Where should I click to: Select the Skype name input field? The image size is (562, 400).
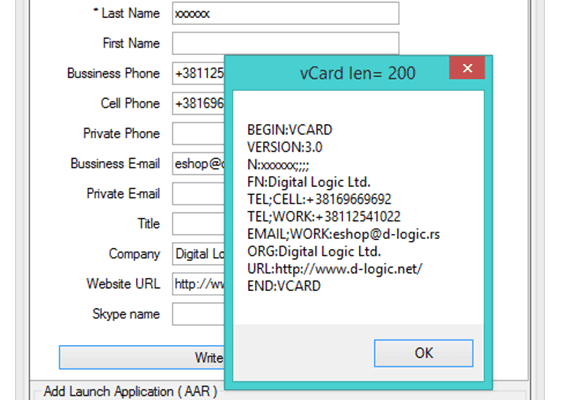click(198, 314)
